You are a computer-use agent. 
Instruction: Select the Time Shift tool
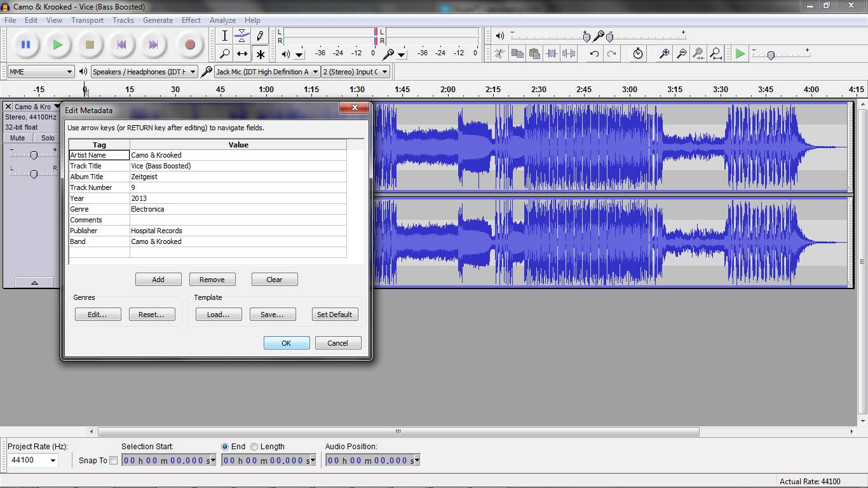(x=242, y=54)
